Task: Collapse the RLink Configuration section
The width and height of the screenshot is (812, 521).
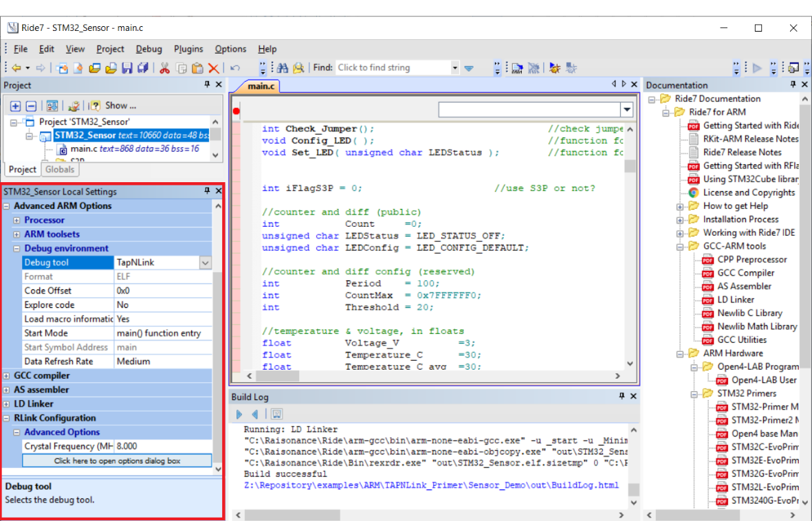Action: (x=6, y=418)
